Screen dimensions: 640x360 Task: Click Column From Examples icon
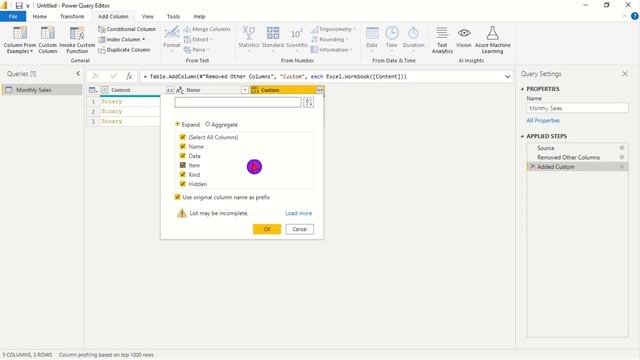click(x=20, y=33)
